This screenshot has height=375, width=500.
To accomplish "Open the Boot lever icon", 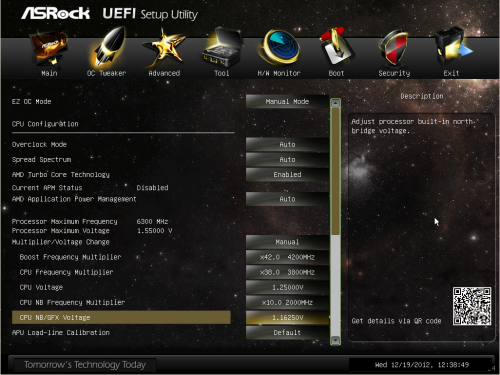I will [336, 47].
